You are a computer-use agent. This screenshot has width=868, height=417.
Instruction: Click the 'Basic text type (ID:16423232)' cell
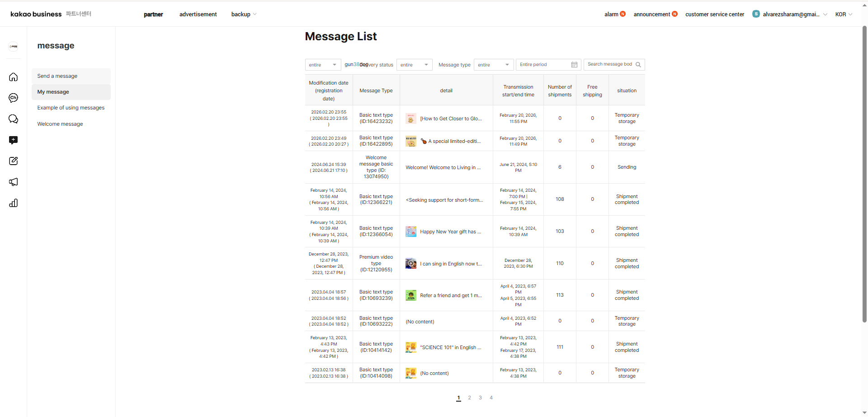tap(376, 118)
